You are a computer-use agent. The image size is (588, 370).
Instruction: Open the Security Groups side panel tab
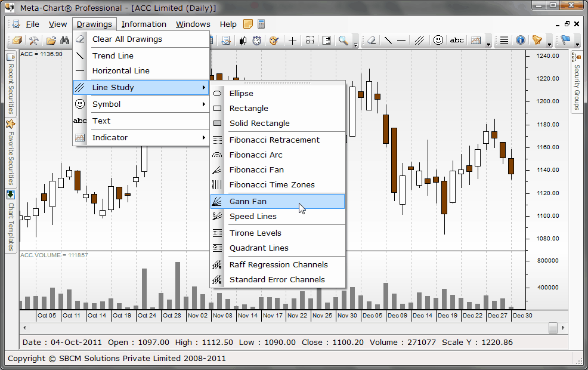coord(576,82)
